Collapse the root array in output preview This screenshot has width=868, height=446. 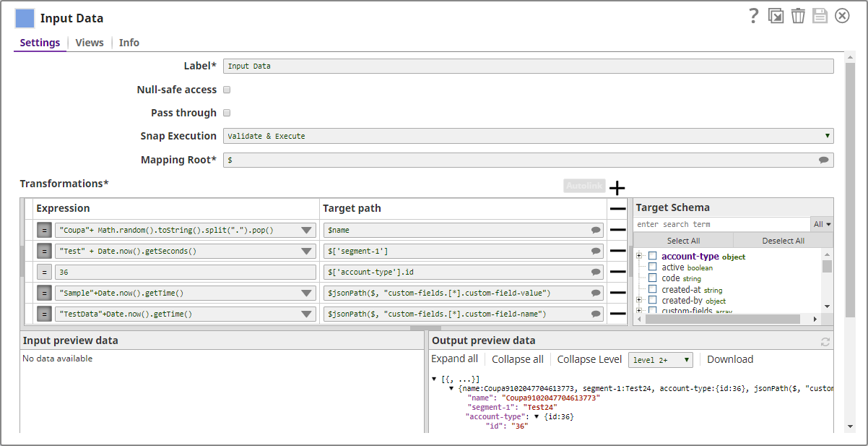pos(434,379)
